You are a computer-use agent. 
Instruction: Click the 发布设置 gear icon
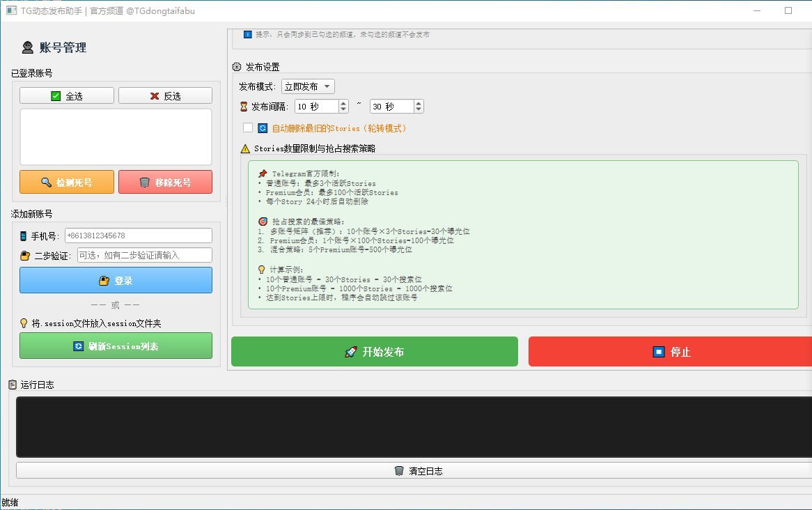237,68
